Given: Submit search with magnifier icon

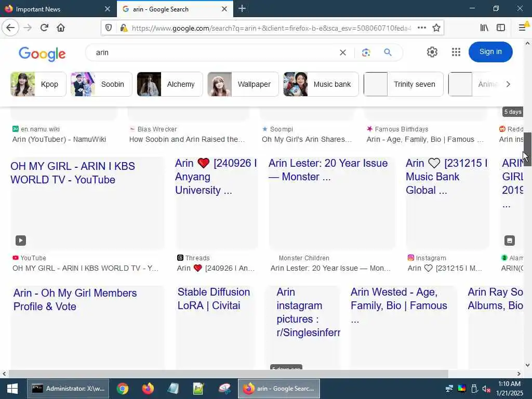Looking at the screenshot, I should 388,52.
